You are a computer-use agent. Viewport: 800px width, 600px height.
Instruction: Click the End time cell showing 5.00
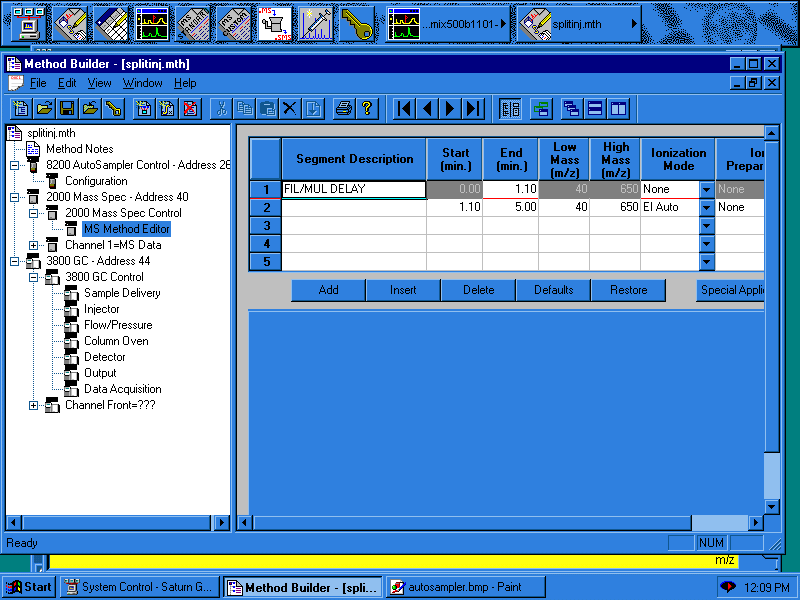click(x=510, y=207)
